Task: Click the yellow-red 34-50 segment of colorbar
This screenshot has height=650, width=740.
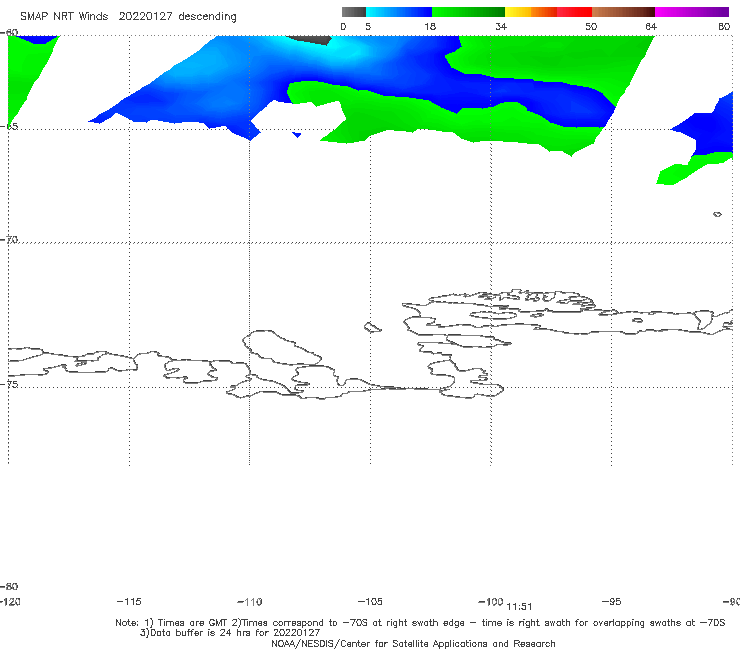Action: point(548,12)
